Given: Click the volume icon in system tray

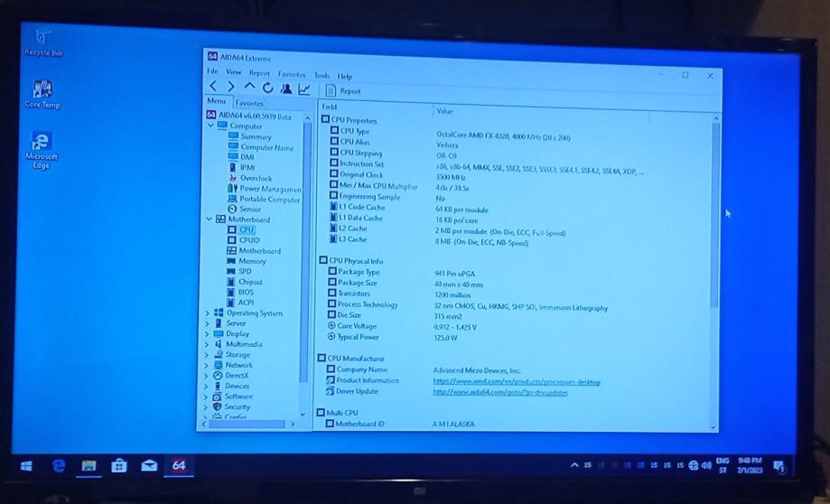Looking at the screenshot, I should pos(706,465).
